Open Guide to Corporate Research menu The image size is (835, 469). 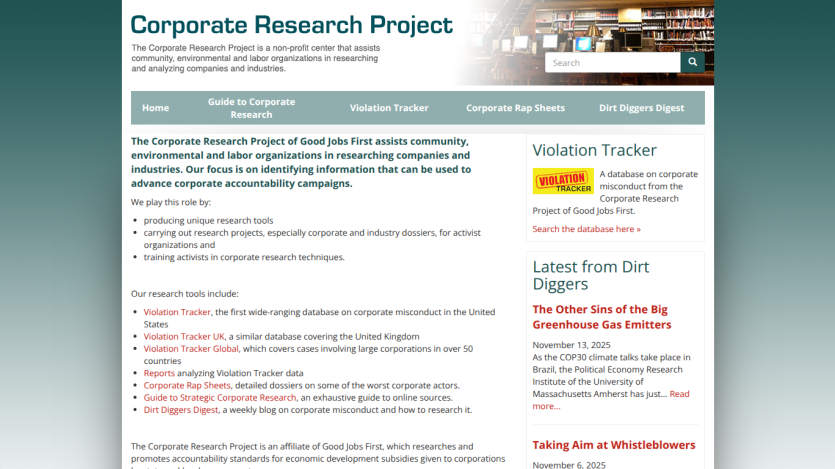(x=251, y=108)
